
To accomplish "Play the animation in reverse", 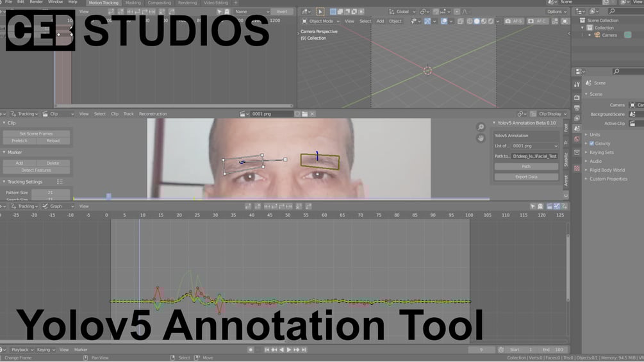I will click(281, 350).
